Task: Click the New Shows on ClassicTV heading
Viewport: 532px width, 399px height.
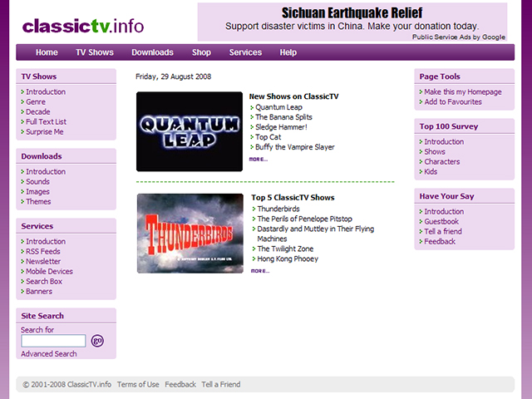Action: [293, 96]
